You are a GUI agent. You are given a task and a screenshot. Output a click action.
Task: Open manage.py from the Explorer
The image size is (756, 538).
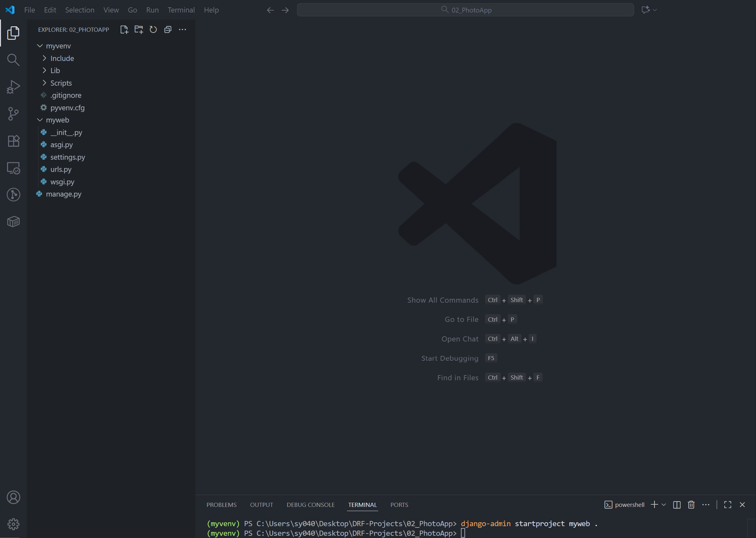tap(64, 194)
